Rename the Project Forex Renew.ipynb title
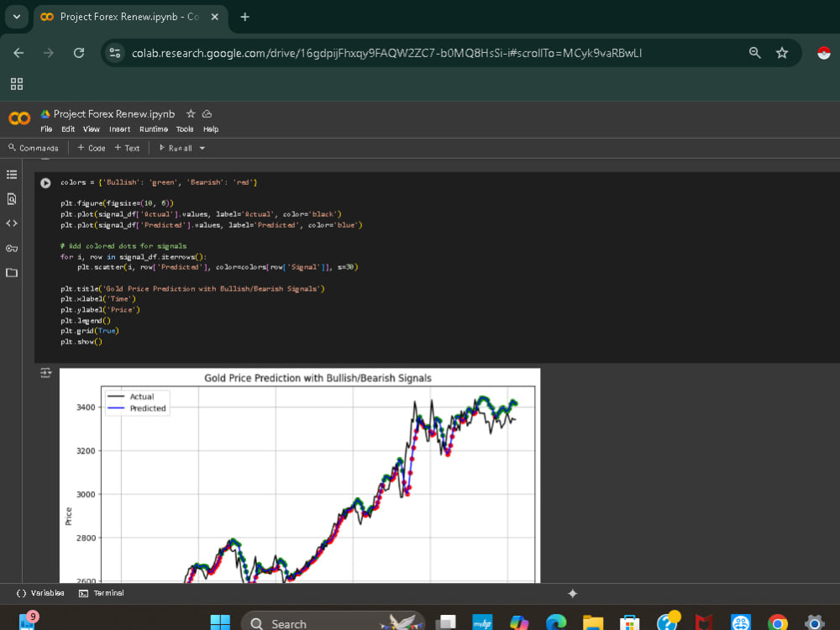The width and height of the screenshot is (840, 630). [x=114, y=113]
